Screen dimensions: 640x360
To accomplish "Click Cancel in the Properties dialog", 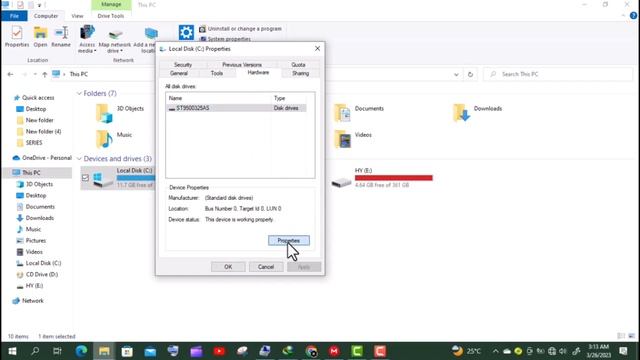I will (x=266, y=267).
